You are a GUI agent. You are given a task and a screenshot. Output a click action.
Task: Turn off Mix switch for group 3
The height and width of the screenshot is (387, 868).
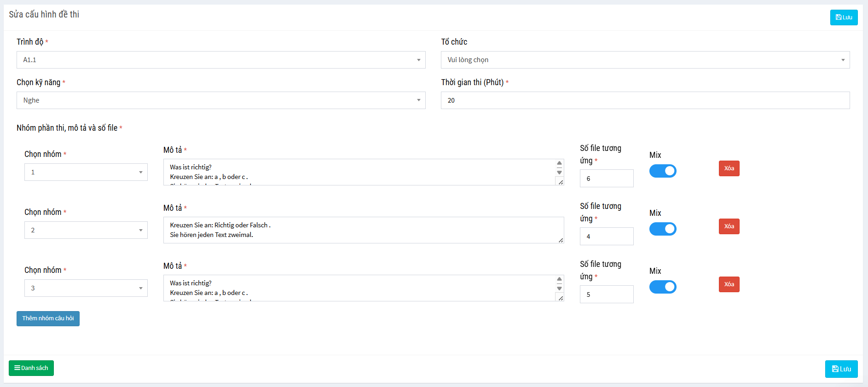[663, 287]
